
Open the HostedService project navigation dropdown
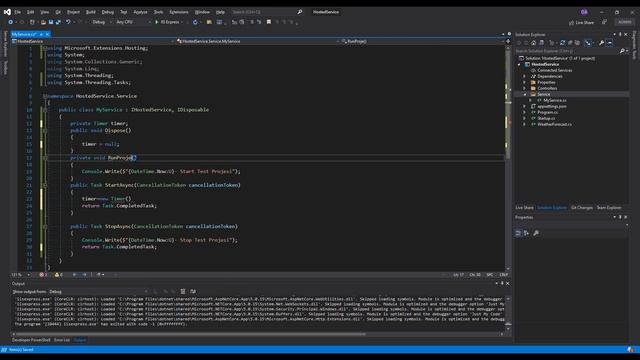click(x=93, y=41)
